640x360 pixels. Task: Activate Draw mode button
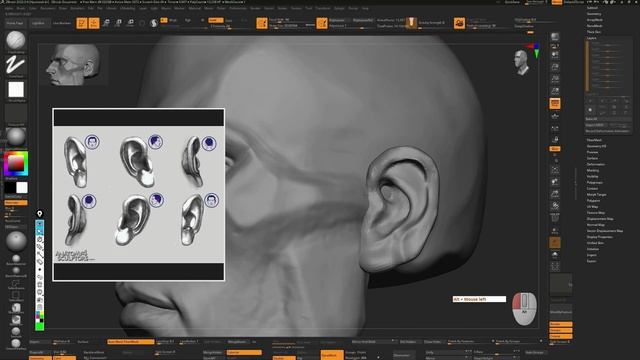(x=94, y=23)
